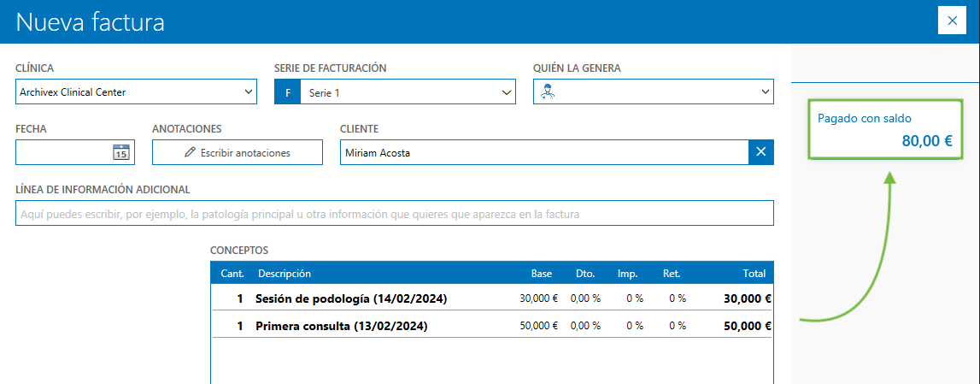Click the Dto. column header

click(585, 274)
